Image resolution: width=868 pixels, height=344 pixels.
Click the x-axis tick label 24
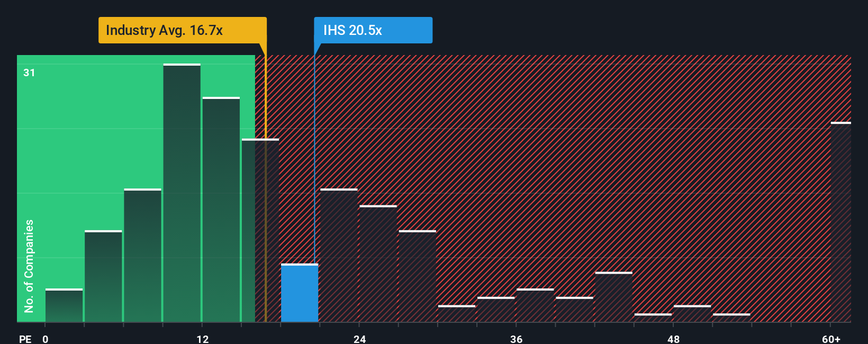(x=360, y=339)
